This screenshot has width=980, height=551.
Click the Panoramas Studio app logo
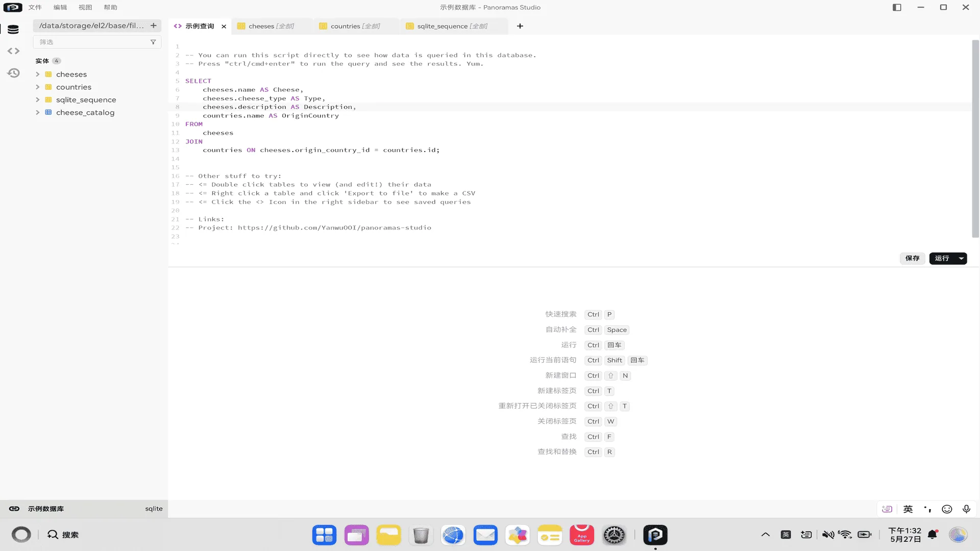pos(13,7)
